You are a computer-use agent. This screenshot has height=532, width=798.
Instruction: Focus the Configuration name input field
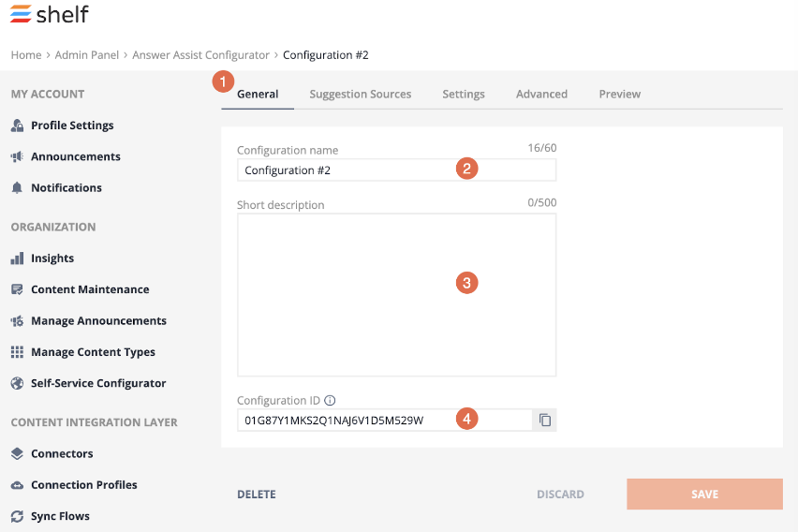396,170
